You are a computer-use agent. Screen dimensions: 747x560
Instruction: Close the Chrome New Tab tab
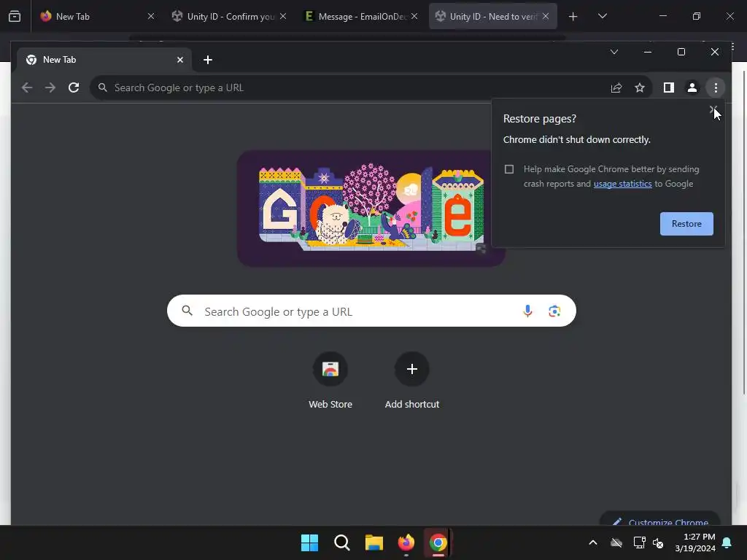click(x=180, y=60)
